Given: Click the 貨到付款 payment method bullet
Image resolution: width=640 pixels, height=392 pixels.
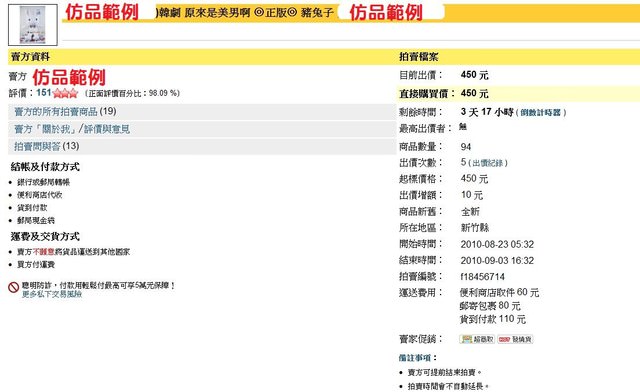Looking at the screenshot, I should click(x=32, y=208).
